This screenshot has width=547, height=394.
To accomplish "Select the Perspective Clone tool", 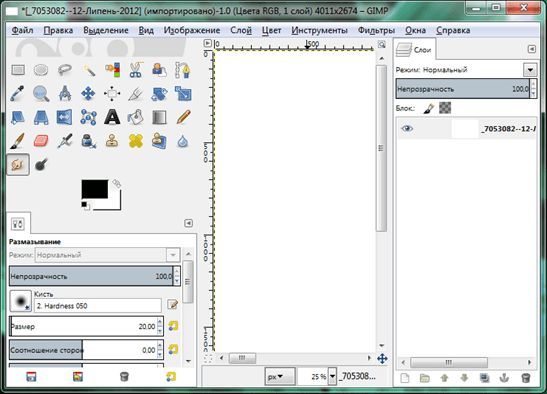I will click(159, 141).
